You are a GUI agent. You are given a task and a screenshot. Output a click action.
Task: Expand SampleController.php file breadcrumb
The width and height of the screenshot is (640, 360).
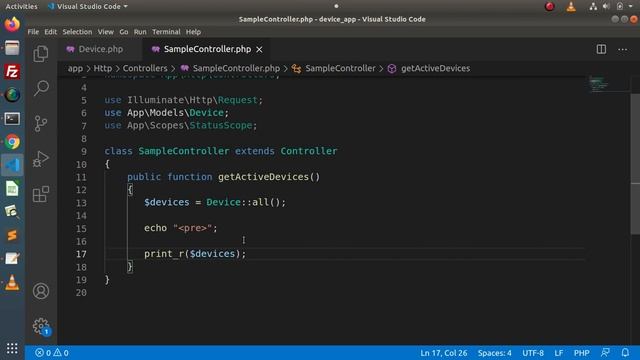point(236,69)
